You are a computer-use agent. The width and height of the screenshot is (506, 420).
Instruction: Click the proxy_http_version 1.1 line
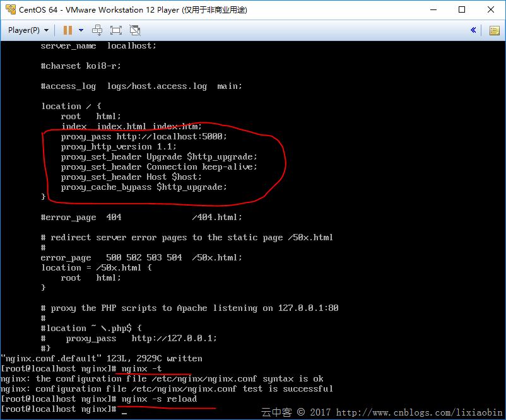point(119,147)
